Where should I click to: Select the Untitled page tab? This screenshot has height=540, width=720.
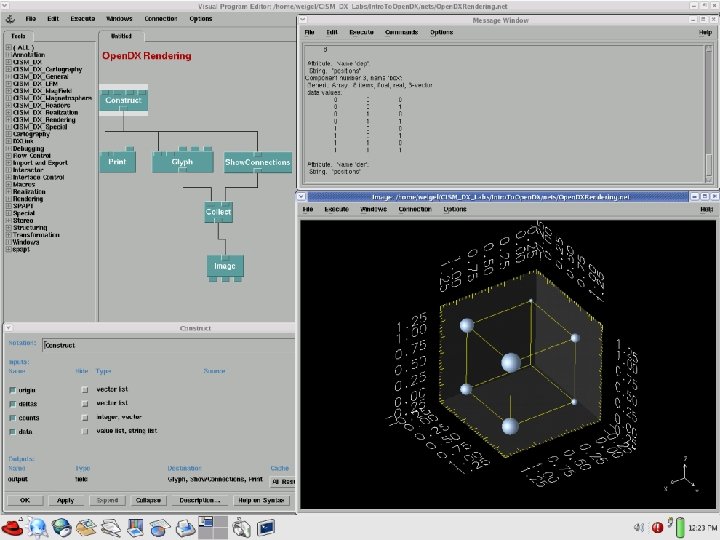coord(121,36)
